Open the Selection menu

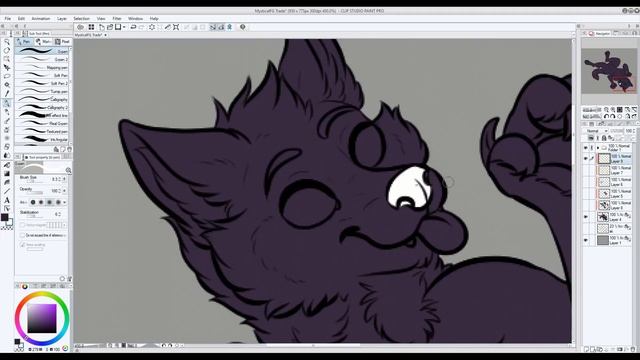click(81, 19)
